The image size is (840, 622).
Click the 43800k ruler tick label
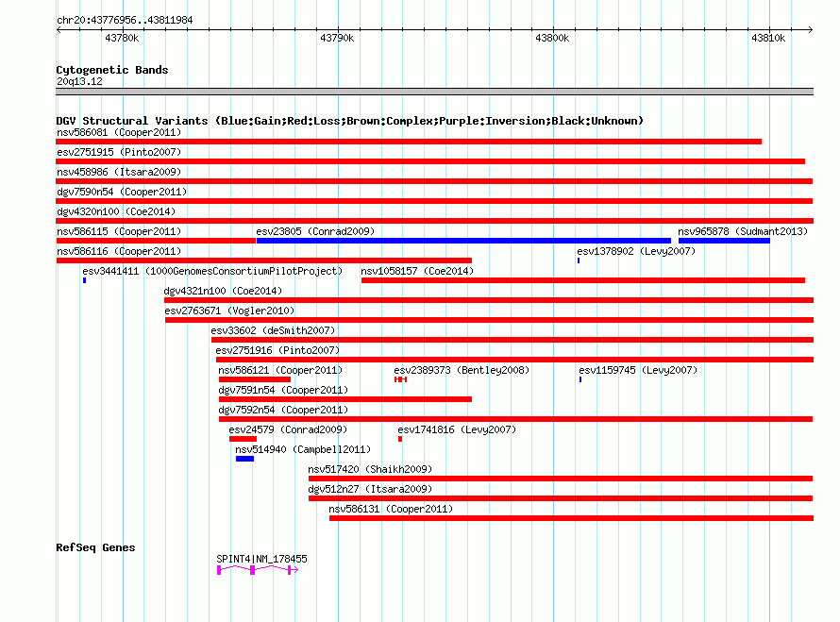tap(552, 38)
